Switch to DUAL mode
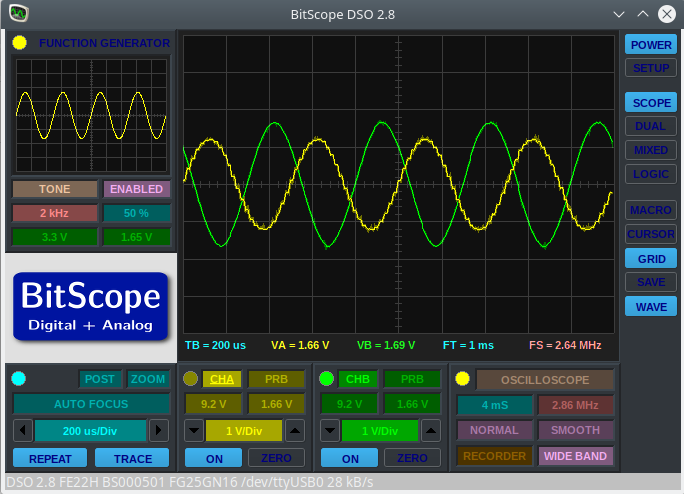Image resolution: width=684 pixels, height=494 pixels. click(x=650, y=127)
